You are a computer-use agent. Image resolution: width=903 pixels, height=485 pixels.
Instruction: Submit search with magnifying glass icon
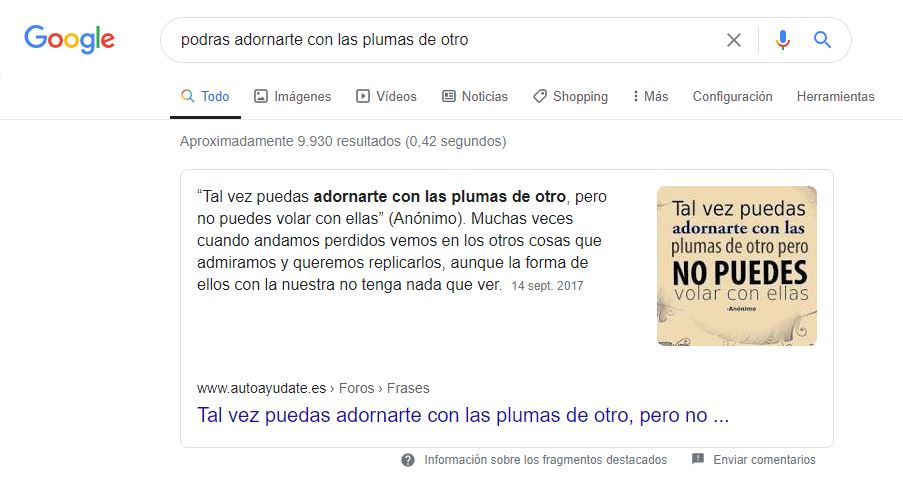(x=822, y=39)
